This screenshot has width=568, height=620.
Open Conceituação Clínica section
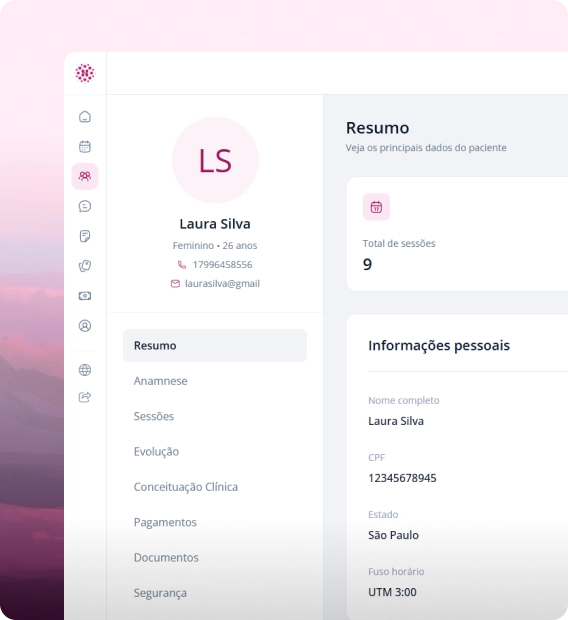186,487
